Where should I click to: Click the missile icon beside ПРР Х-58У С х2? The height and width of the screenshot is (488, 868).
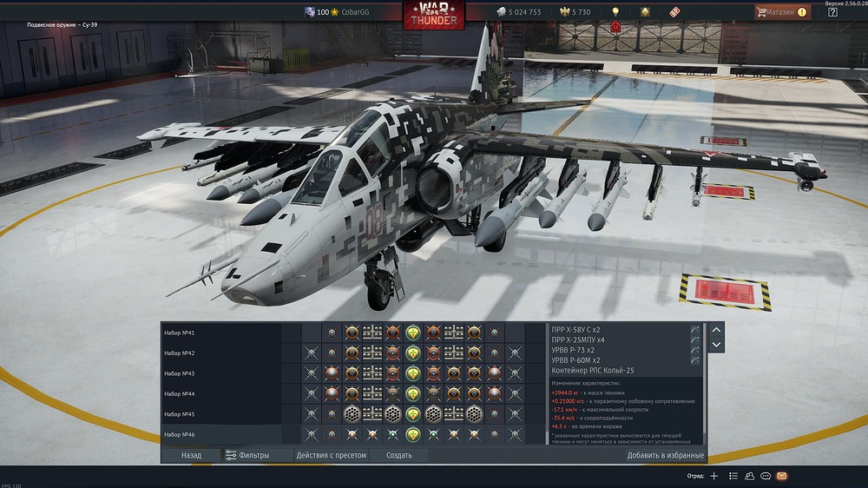pos(694,330)
